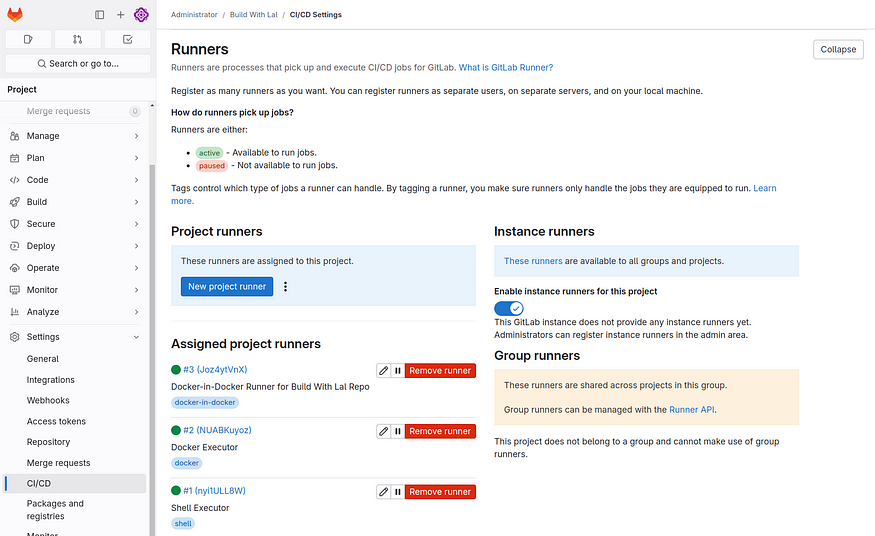Open runner #3 (Joz4ytVnX) details
The image size is (875, 536).
pyautogui.click(x=215, y=370)
